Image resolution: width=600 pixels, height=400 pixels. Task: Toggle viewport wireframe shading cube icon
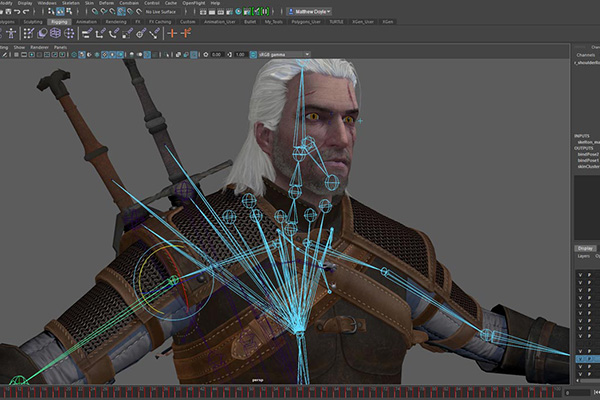(x=74, y=55)
